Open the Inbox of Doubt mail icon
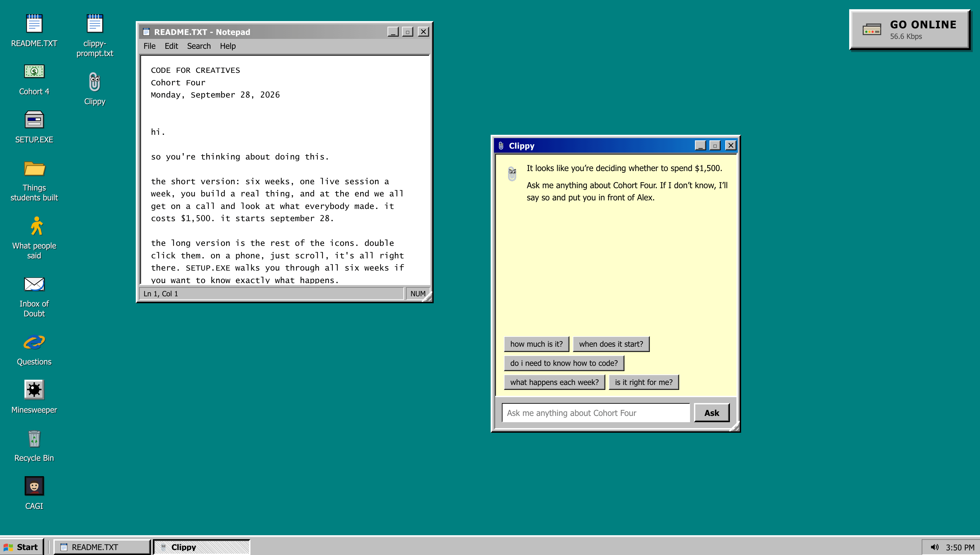 click(x=34, y=297)
